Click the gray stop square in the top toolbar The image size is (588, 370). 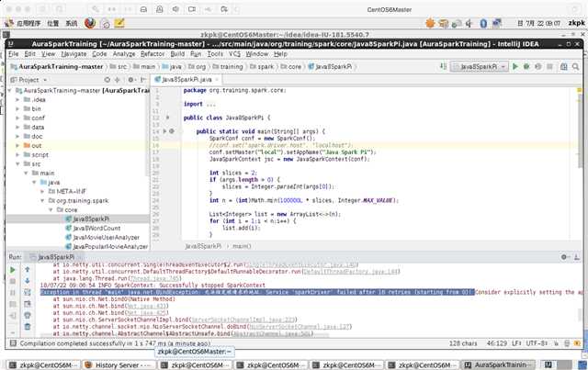[x=549, y=66]
